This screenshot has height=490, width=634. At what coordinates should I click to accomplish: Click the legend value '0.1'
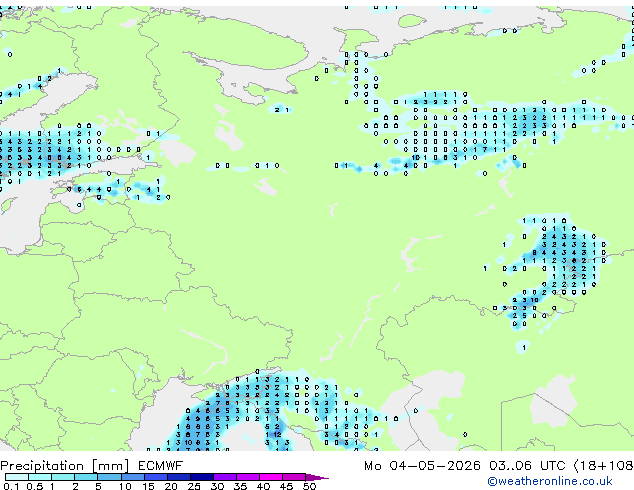pos(11,486)
